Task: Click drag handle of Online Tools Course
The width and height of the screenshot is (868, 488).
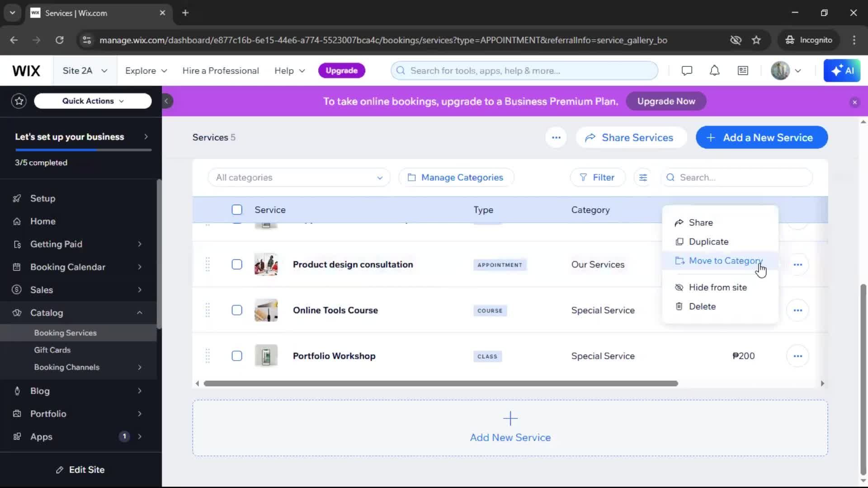Action: tap(208, 310)
